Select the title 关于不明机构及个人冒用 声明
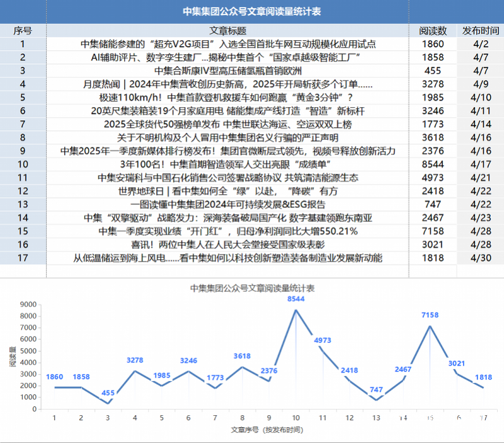This screenshot has height=443, width=504. pos(228,137)
